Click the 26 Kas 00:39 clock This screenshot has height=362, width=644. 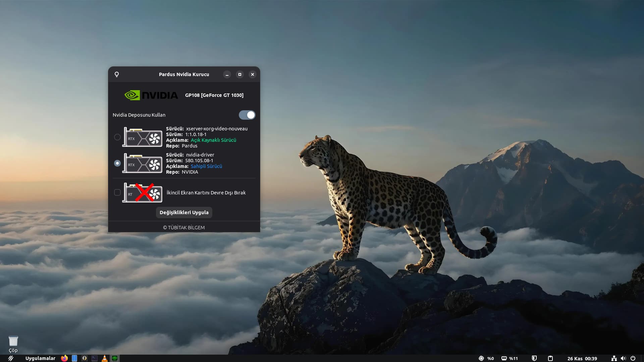pyautogui.click(x=582, y=358)
